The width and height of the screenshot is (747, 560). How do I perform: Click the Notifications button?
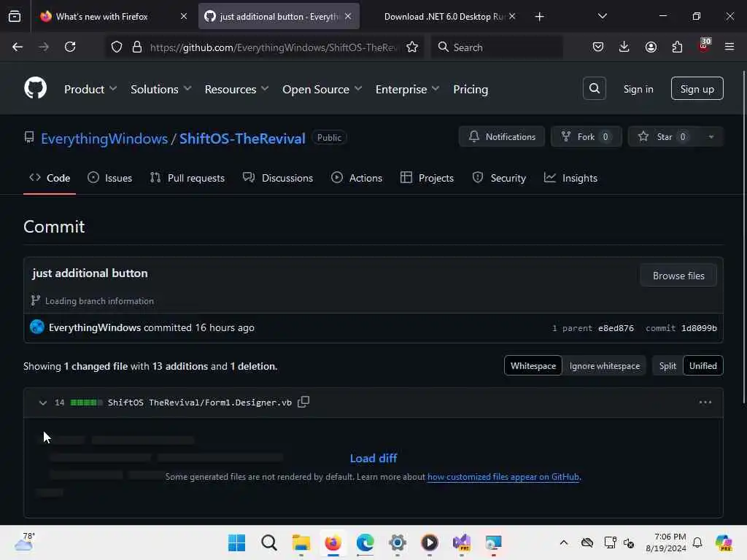(x=502, y=136)
